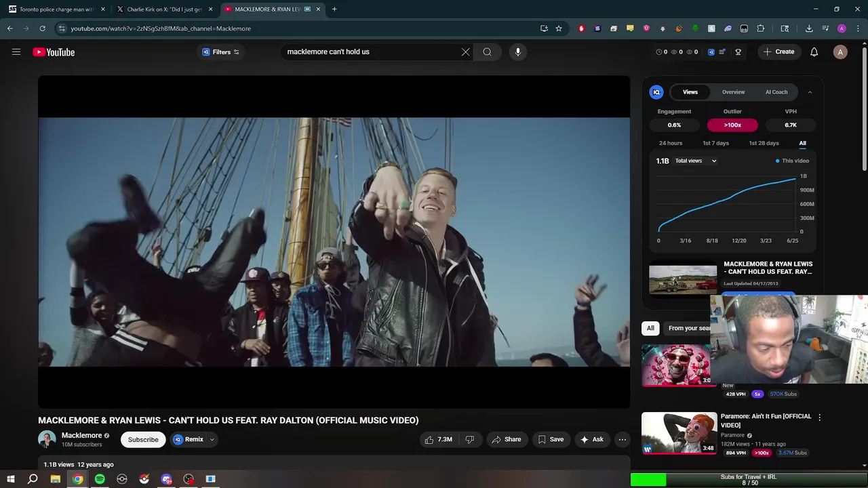
Task: Click the Ask button under the video
Action: pyautogui.click(x=591, y=439)
